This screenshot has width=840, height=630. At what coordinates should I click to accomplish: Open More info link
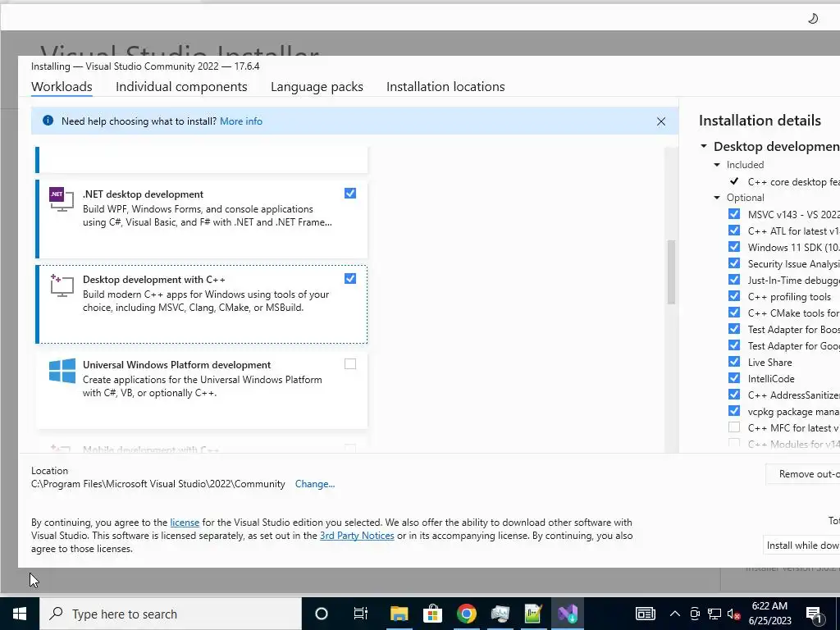[x=241, y=121]
